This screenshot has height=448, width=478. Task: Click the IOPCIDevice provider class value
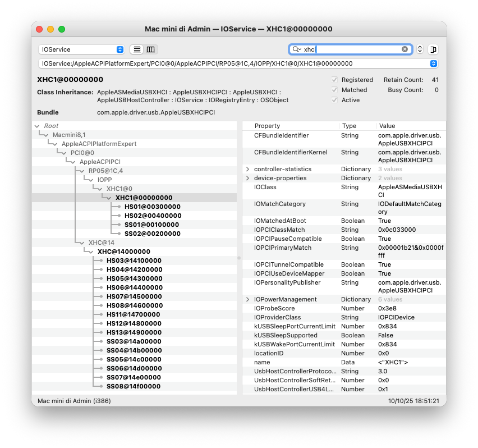coord(396,317)
